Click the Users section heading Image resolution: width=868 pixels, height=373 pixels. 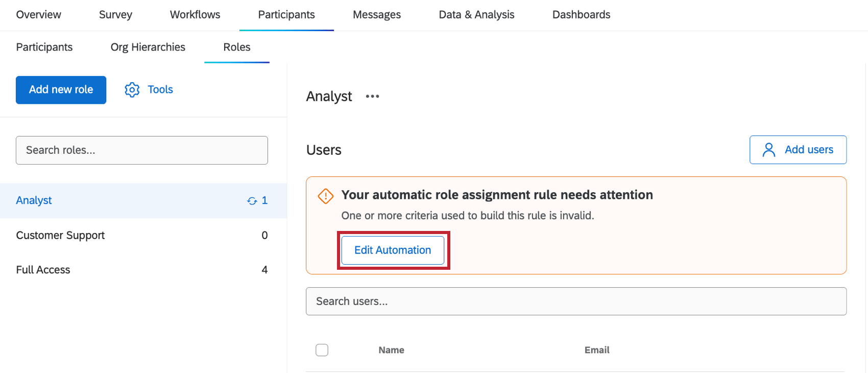[x=324, y=150]
